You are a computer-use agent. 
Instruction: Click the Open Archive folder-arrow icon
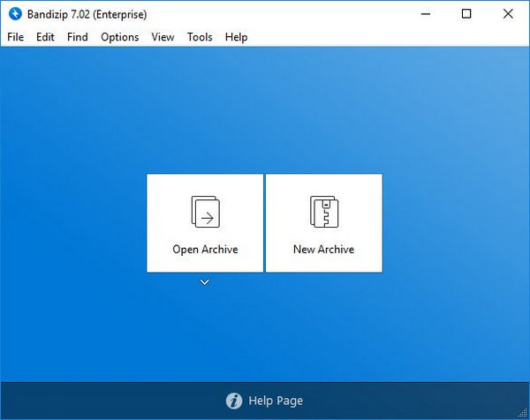(x=206, y=212)
